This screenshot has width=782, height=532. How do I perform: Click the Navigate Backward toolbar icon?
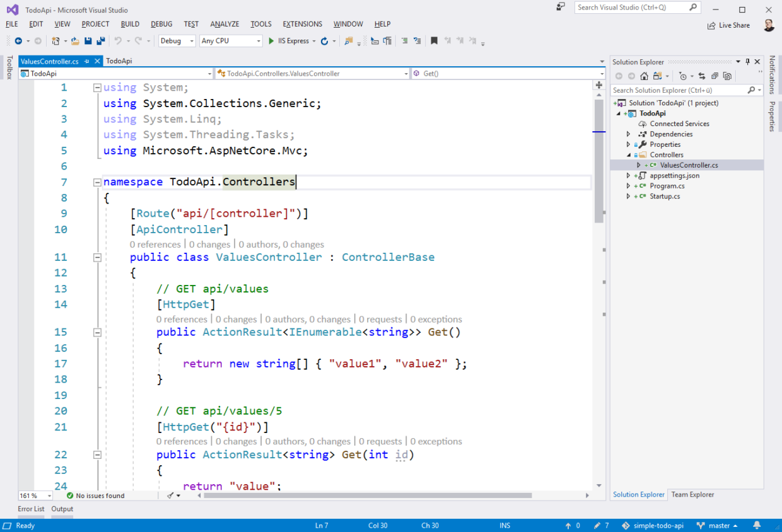click(x=18, y=41)
